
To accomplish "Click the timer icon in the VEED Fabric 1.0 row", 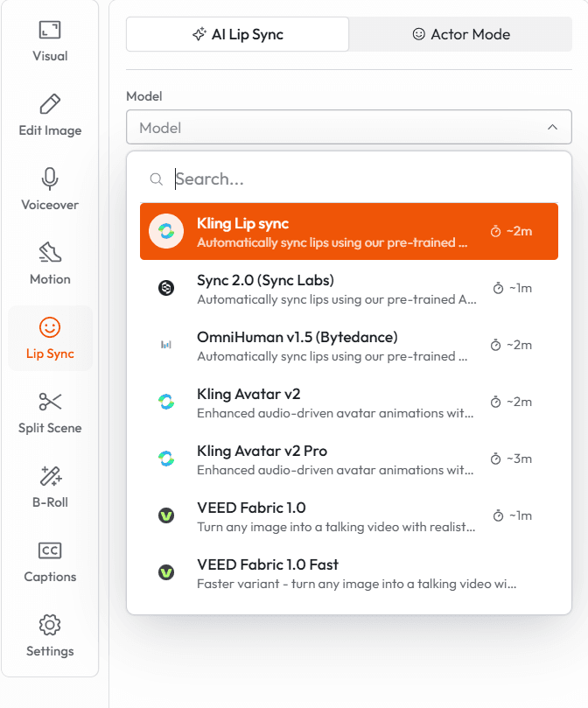I will 498,515.
